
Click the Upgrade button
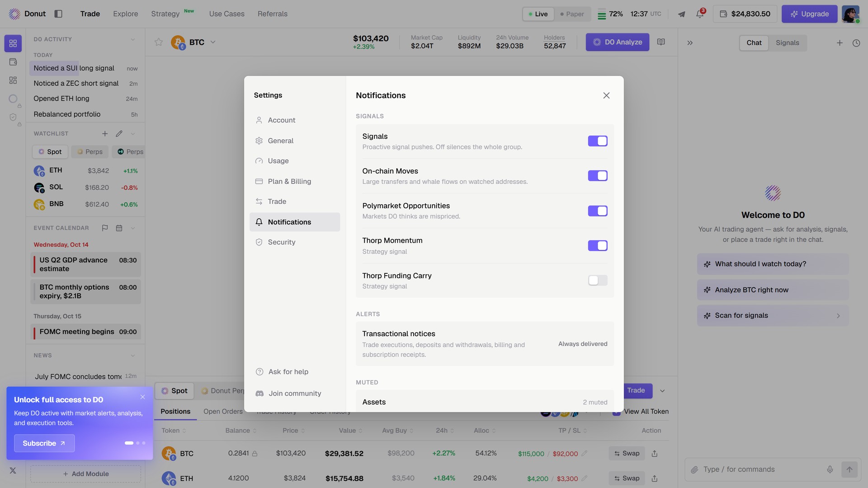point(809,14)
